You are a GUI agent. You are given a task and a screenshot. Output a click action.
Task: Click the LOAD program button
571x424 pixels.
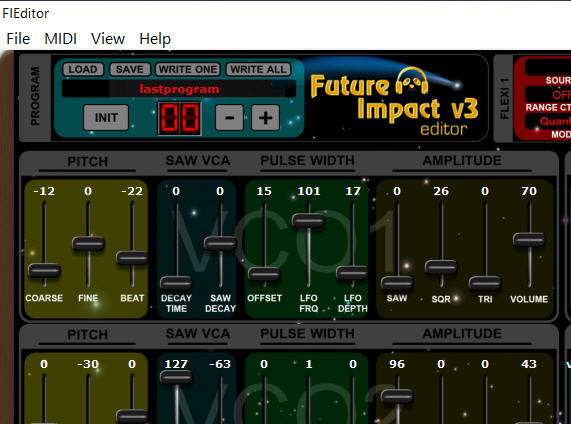83,69
